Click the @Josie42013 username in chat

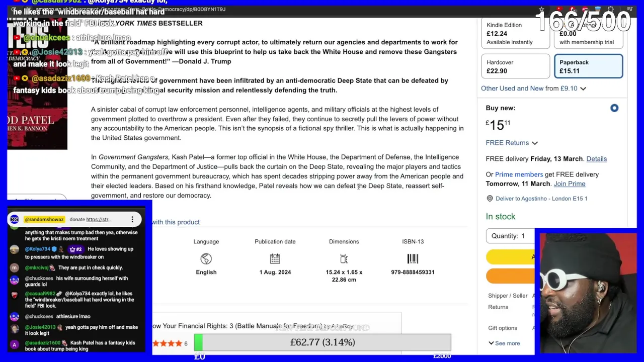(41, 327)
